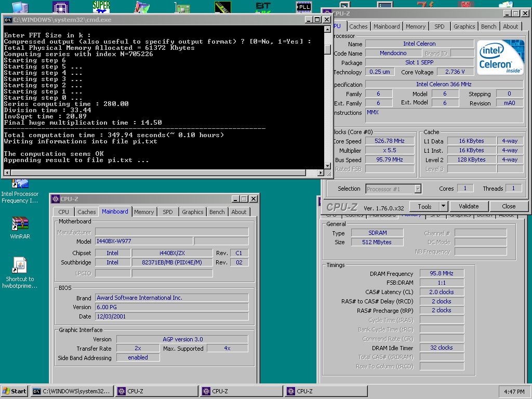
Task: Open Graphics tab in Mainboard CPU-Z window
Action: 192,212
